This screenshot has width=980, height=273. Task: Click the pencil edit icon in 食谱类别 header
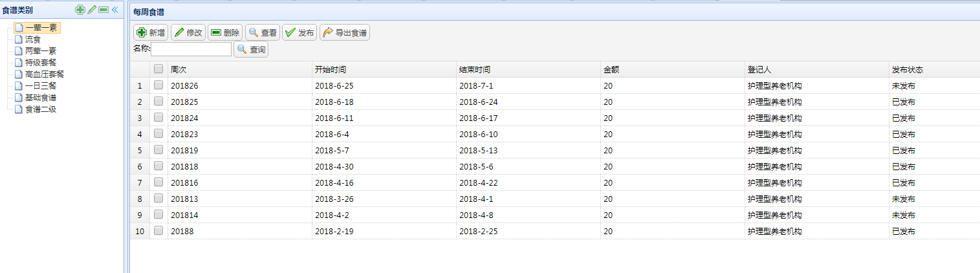[92, 9]
